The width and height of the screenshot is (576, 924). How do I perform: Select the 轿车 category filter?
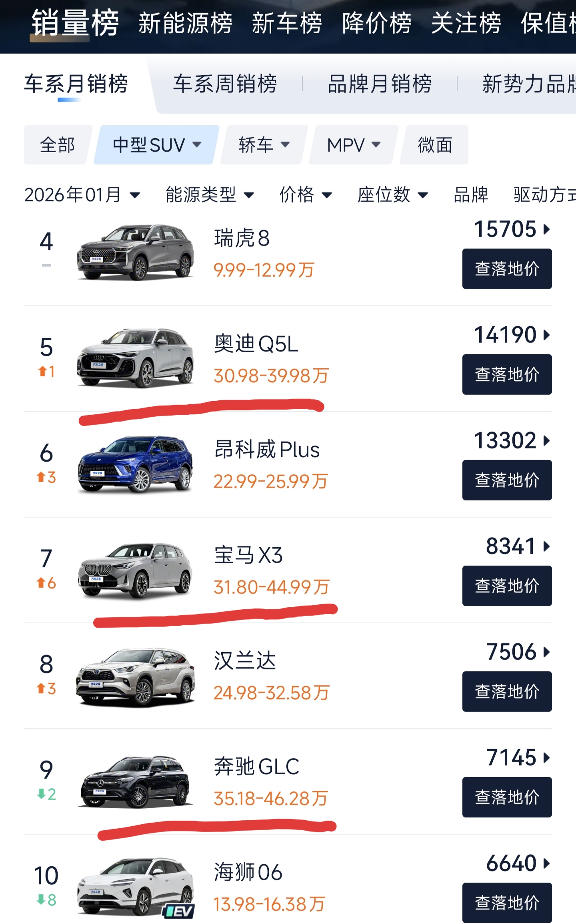click(x=264, y=145)
